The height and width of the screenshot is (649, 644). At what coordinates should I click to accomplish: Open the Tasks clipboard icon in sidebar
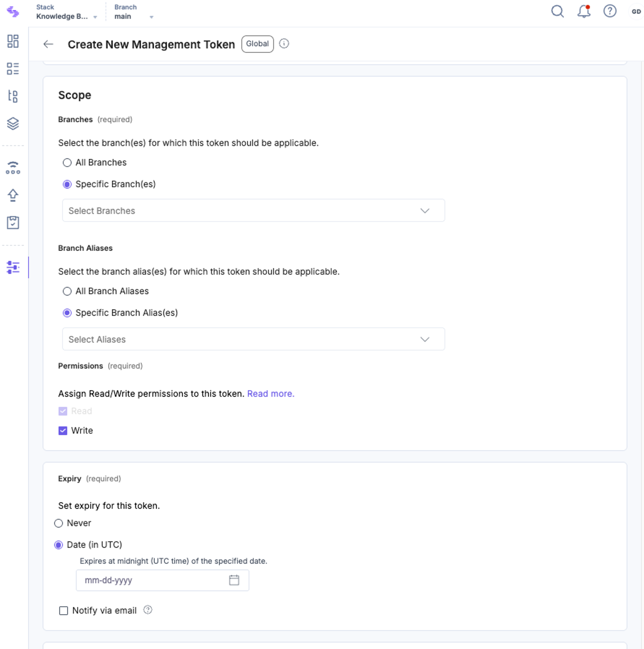click(13, 222)
